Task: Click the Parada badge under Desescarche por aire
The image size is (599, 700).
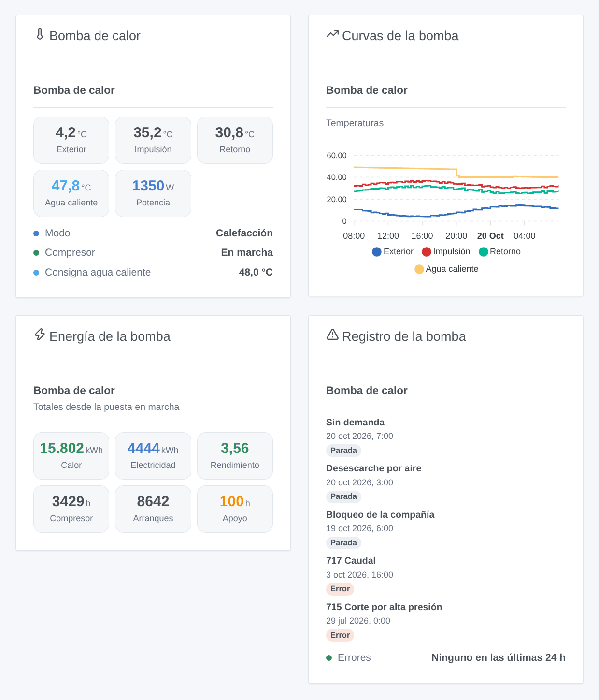Action: pyautogui.click(x=343, y=496)
